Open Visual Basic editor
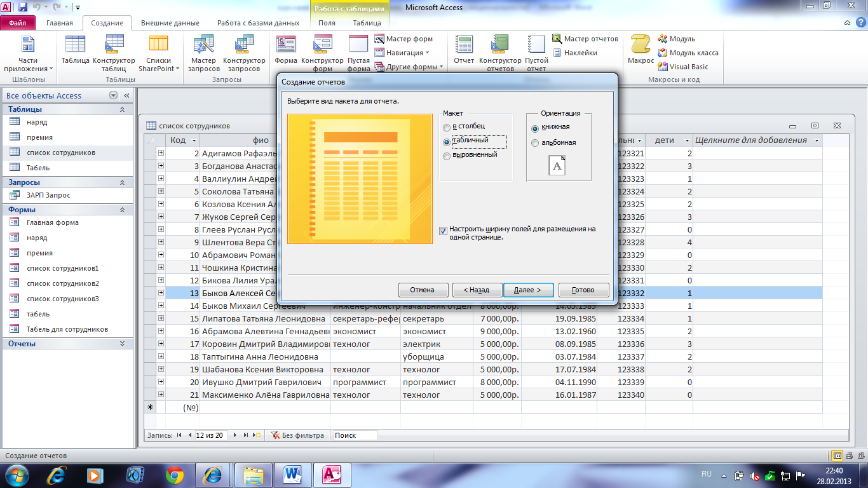The width and height of the screenshot is (868, 488). (x=683, y=67)
